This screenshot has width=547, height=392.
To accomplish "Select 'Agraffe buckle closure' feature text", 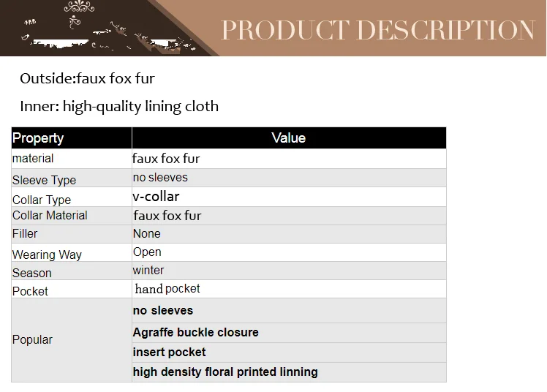I will tap(195, 333).
